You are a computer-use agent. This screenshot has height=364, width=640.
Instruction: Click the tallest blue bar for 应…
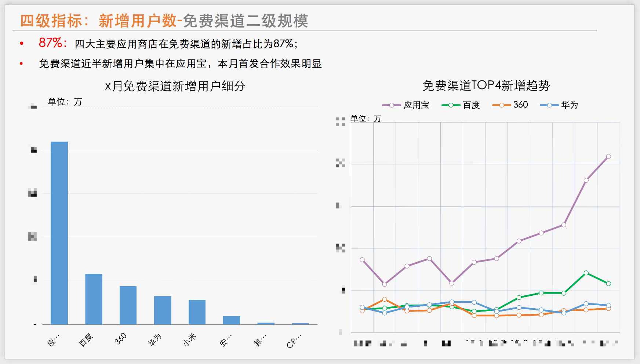coord(59,233)
